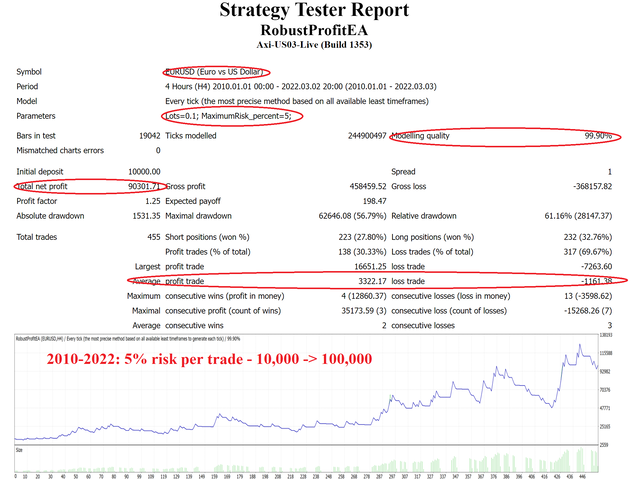Click Relative drawdown value 61.16% (28147.37)
This screenshot has height=480, width=640.
point(578,216)
